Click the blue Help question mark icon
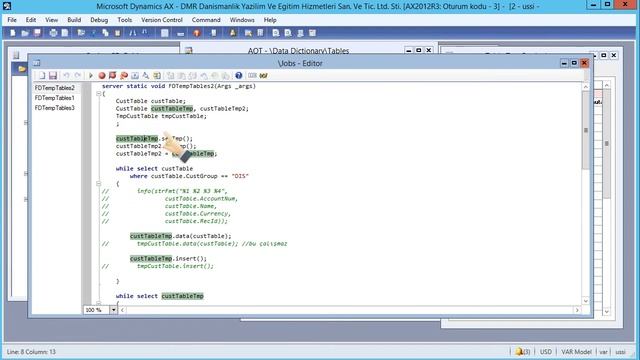The width and height of the screenshot is (640, 360). pos(239,76)
